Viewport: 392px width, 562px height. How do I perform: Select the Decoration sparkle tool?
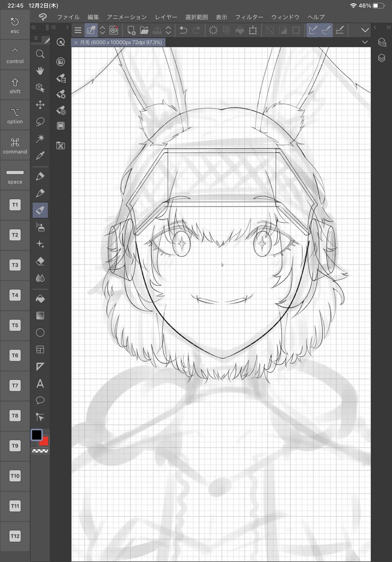(40, 244)
